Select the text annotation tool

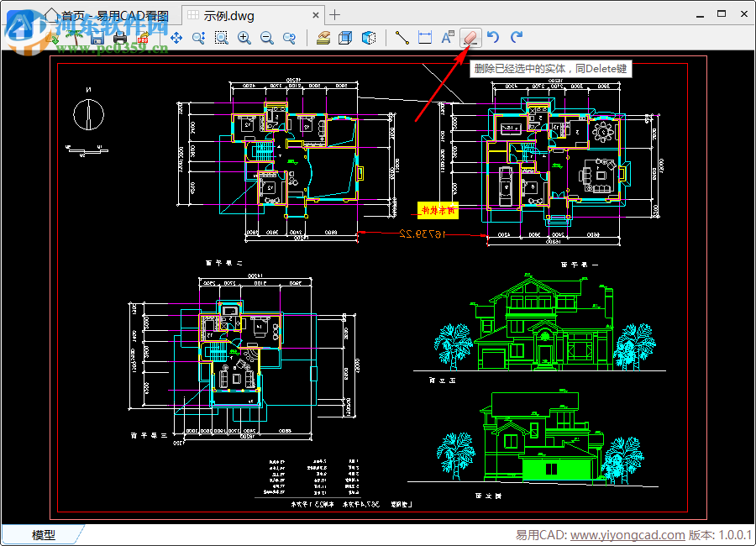point(448,38)
